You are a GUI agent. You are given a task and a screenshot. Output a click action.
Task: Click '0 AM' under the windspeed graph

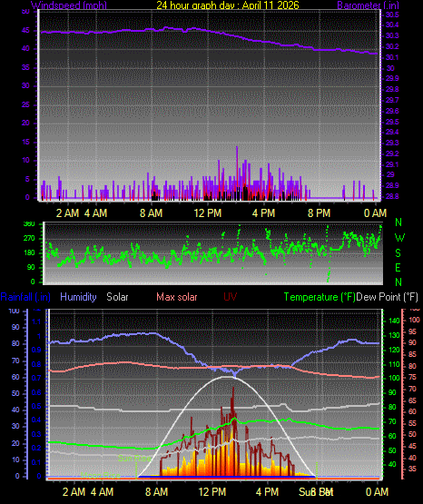(x=375, y=213)
